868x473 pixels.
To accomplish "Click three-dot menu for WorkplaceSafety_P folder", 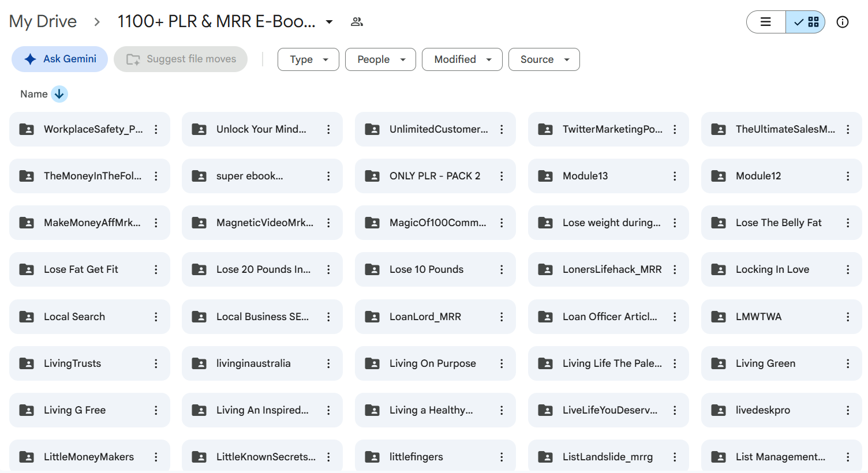I will click(156, 129).
